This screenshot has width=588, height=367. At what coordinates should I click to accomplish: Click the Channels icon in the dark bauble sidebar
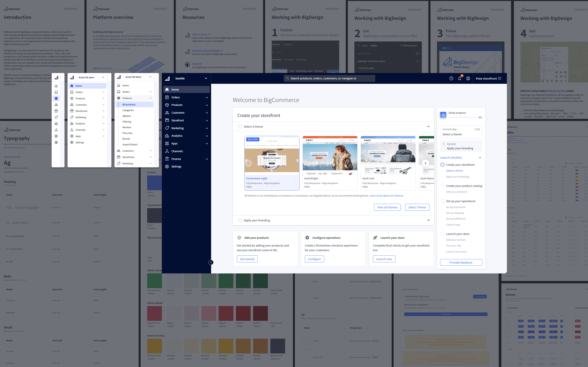point(167,151)
